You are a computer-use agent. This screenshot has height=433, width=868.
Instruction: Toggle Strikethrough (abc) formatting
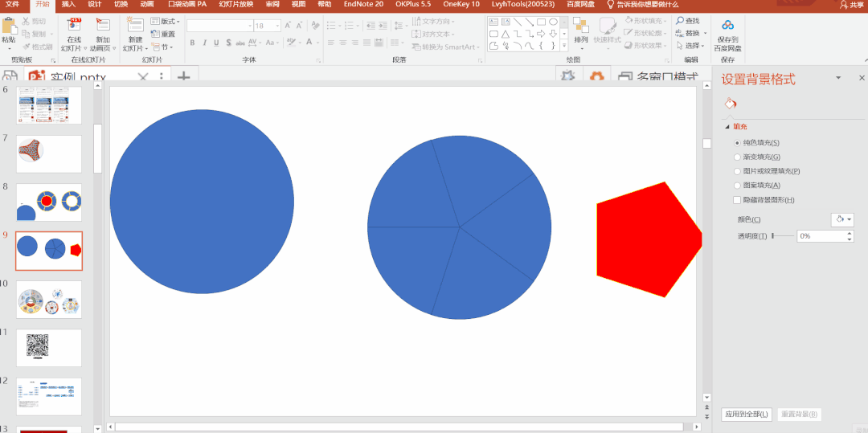coord(240,43)
